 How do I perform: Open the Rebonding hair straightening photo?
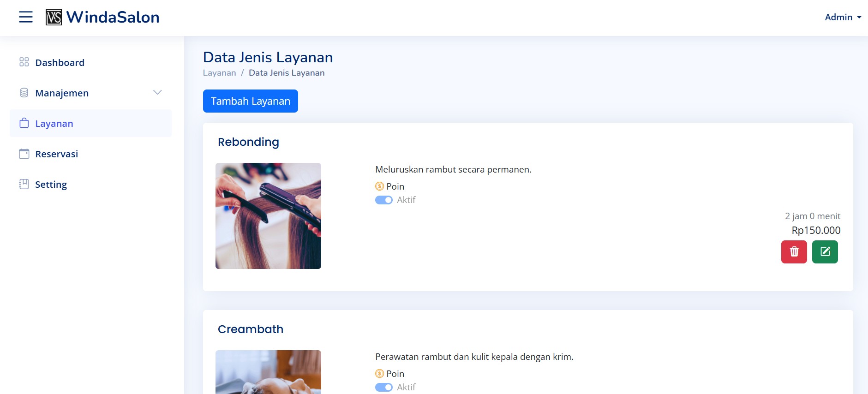pos(268,216)
